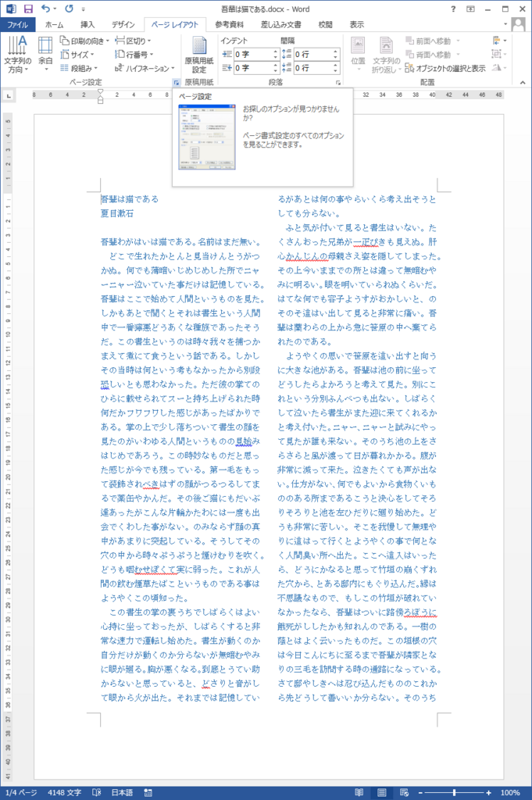Click the zoom in plus button
532x800 pixels.
[x=489, y=793]
